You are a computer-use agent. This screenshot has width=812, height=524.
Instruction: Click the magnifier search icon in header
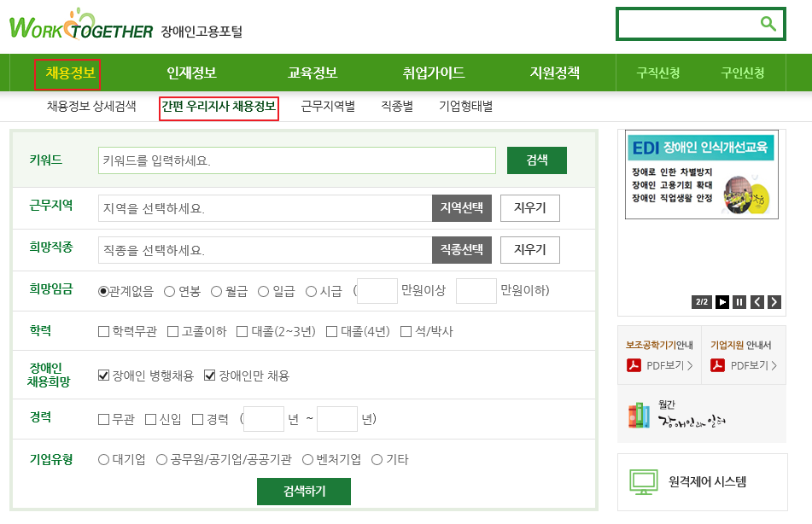point(768,24)
